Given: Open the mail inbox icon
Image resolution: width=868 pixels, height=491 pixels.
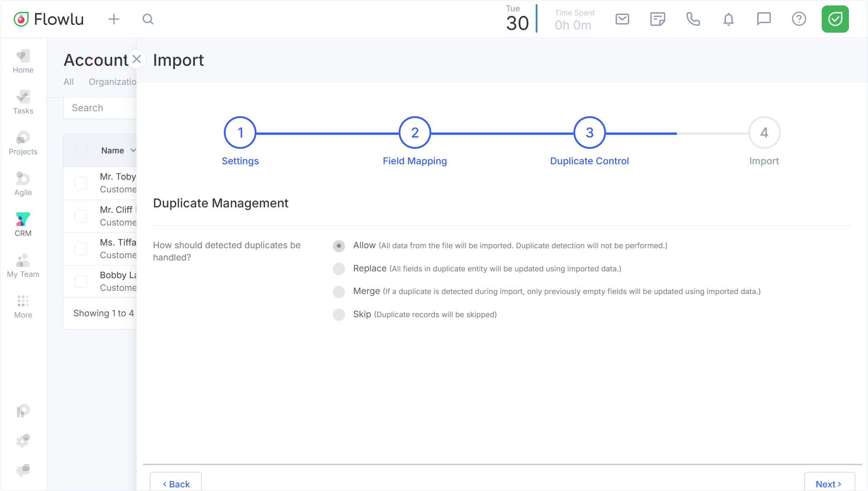Looking at the screenshot, I should (622, 19).
